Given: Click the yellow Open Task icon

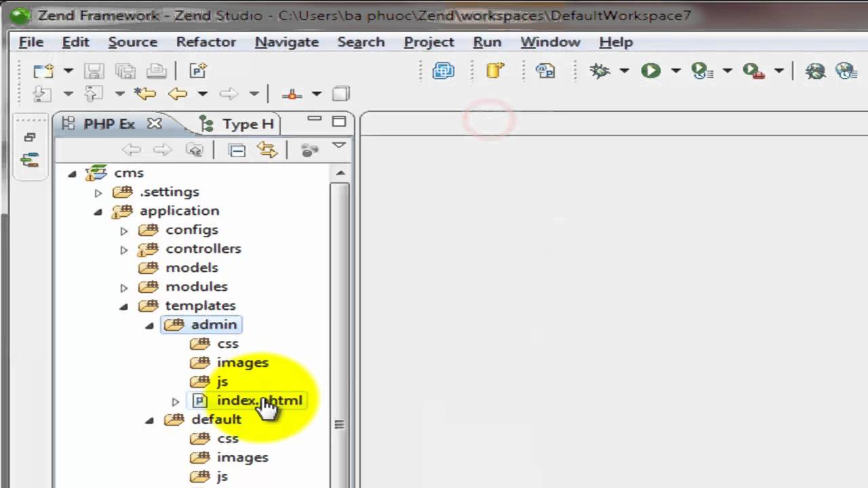Looking at the screenshot, I should point(496,70).
